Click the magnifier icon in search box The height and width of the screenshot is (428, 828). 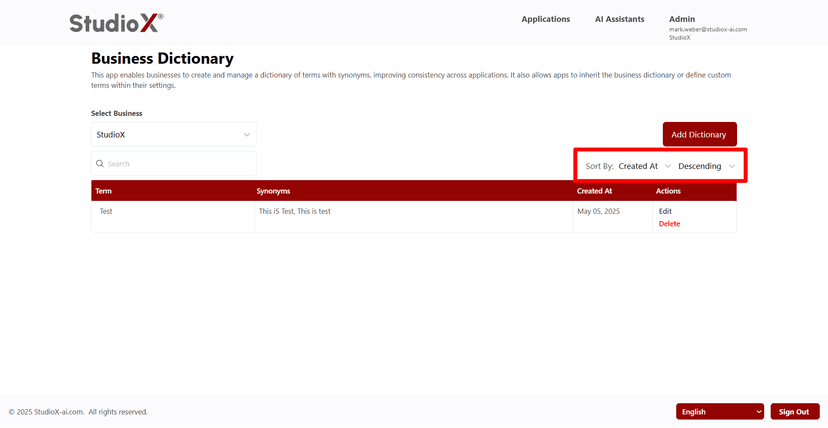100,164
